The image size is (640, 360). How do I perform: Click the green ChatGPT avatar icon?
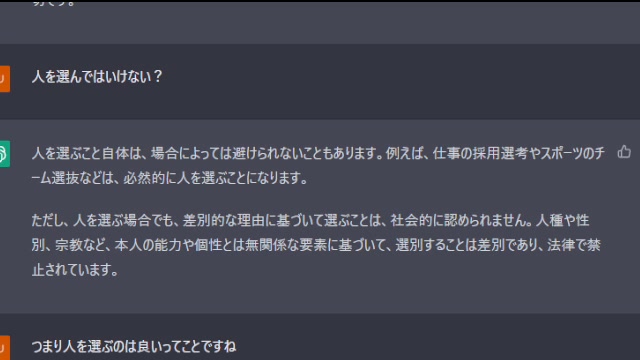click(x=4, y=153)
